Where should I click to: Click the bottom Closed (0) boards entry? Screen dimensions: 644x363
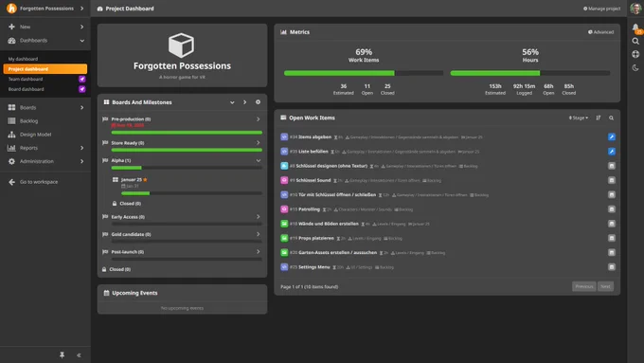click(x=119, y=269)
